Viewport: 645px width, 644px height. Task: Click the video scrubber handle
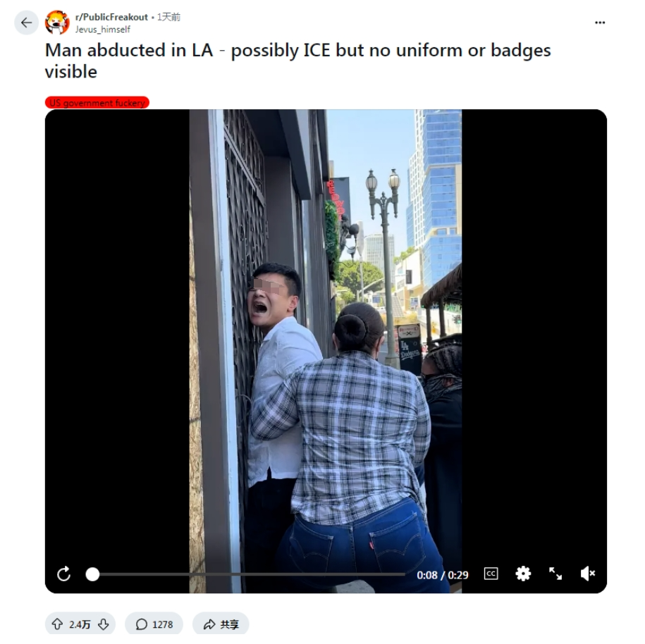pyautogui.click(x=92, y=574)
